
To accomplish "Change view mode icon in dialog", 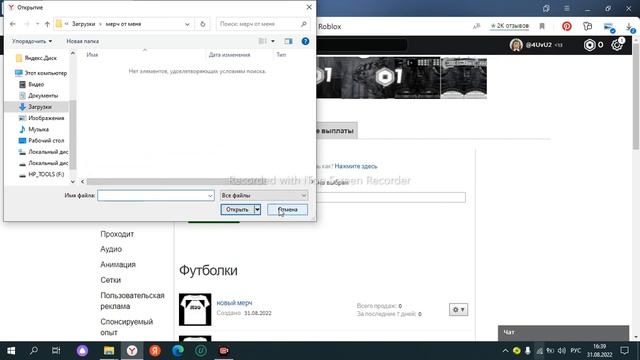I will click(x=262, y=41).
